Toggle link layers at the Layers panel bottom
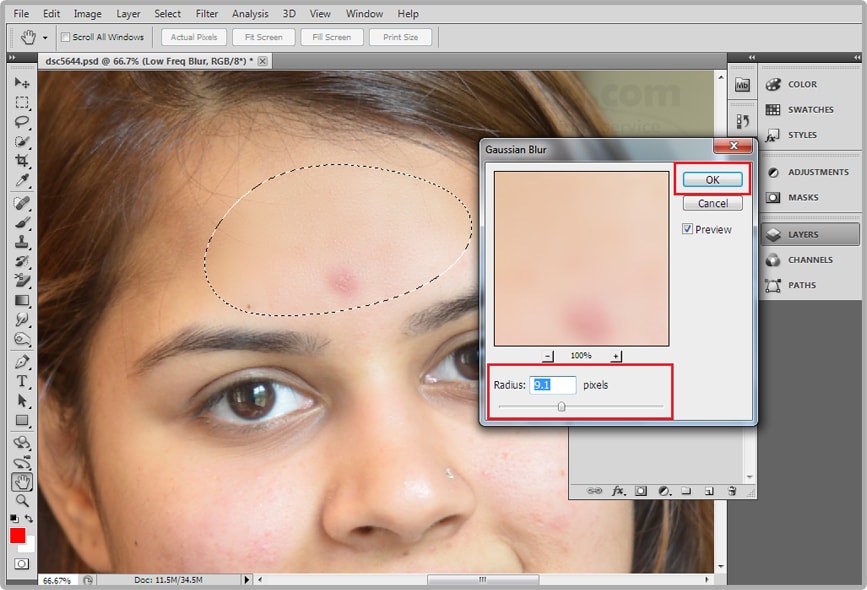 pos(594,492)
